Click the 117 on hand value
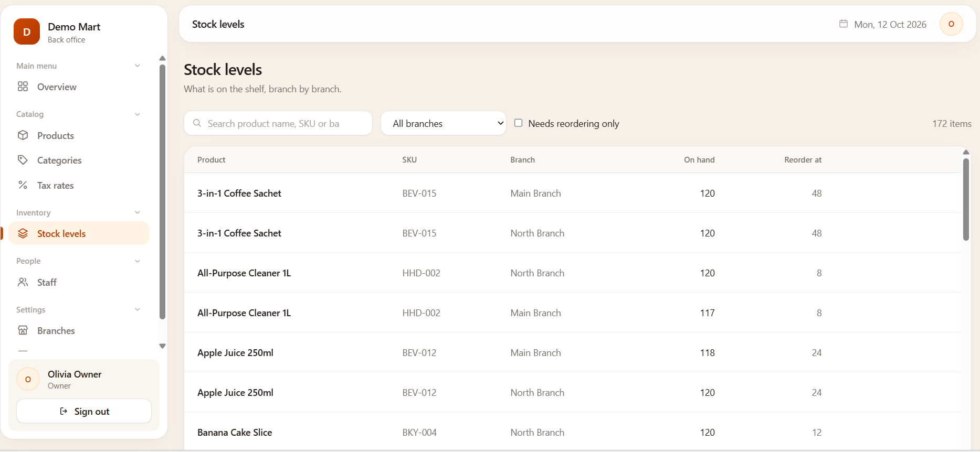Screen dimensions: 980x452 click(x=707, y=313)
